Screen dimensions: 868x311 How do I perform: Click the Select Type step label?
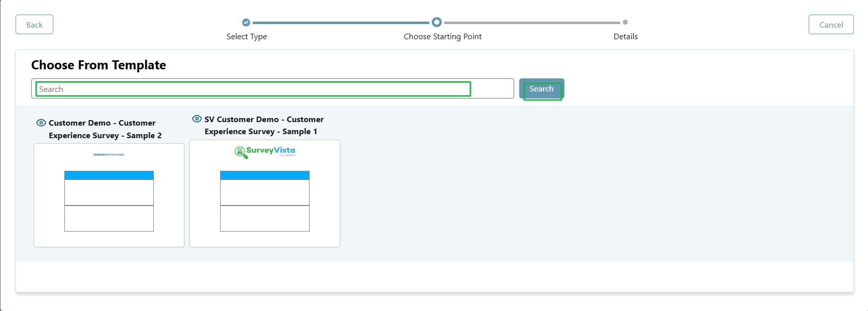pyautogui.click(x=246, y=36)
